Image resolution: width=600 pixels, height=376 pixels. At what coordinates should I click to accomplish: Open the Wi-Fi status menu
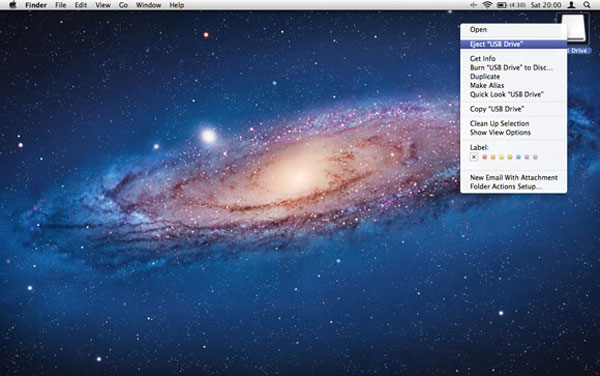487,5
